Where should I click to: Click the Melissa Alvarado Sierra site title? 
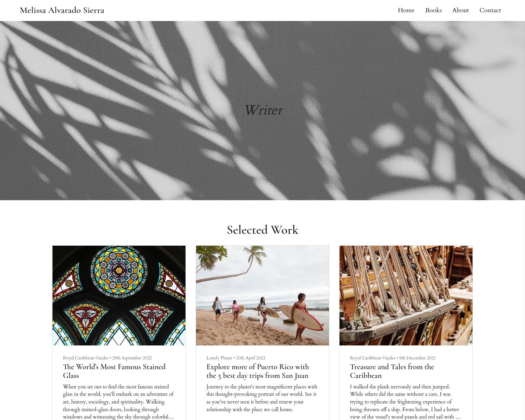[x=62, y=10]
